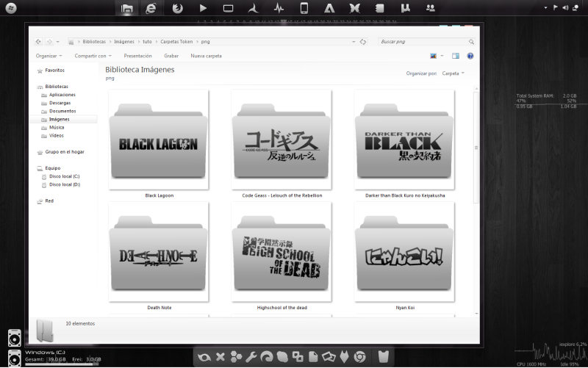The height and width of the screenshot is (368, 588).
Task: Select the Highschool of the dead thumbnail
Action: [282, 252]
